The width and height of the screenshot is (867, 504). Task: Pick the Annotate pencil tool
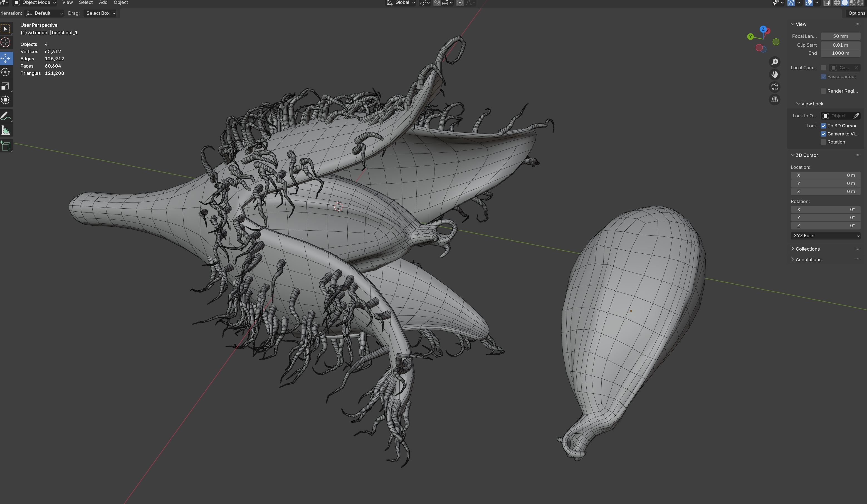(x=6, y=116)
